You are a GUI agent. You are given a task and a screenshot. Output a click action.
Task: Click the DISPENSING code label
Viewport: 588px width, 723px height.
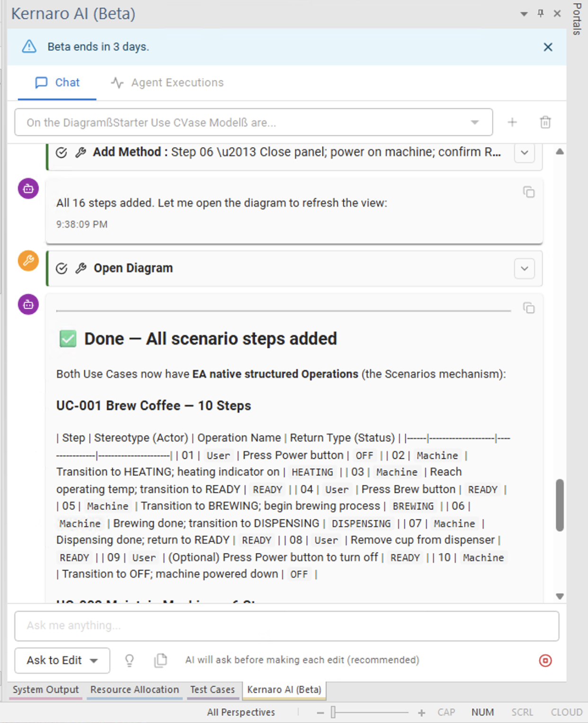[x=361, y=524]
